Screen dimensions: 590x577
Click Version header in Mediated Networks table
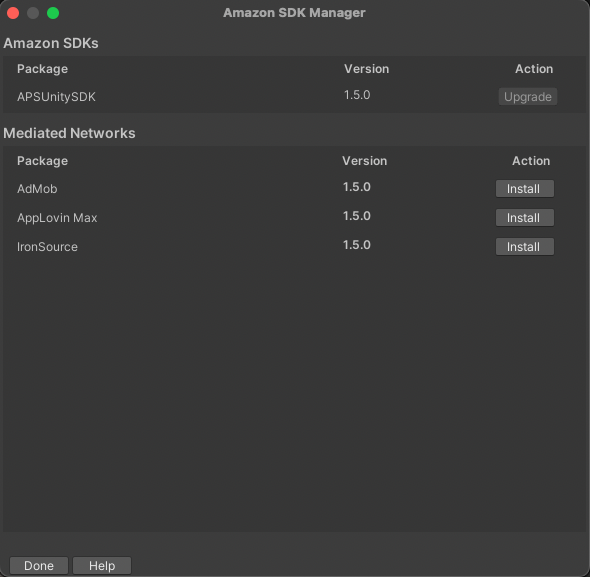pyautogui.click(x=365, y=161)
